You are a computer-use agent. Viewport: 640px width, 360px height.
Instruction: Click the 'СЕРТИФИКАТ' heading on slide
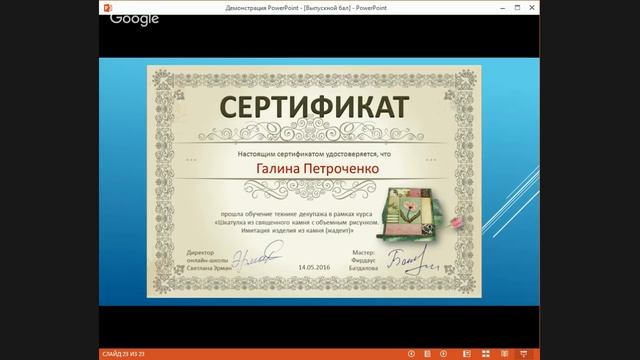click(314, 107)
